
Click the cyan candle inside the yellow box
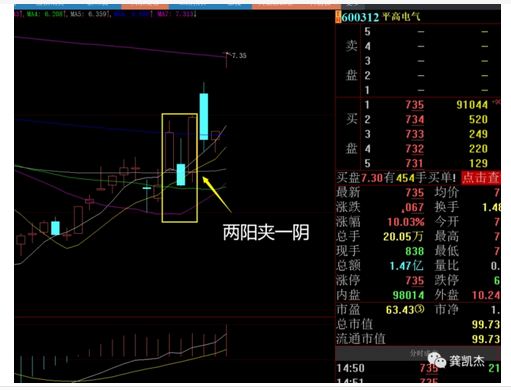(x=181, y=174)
